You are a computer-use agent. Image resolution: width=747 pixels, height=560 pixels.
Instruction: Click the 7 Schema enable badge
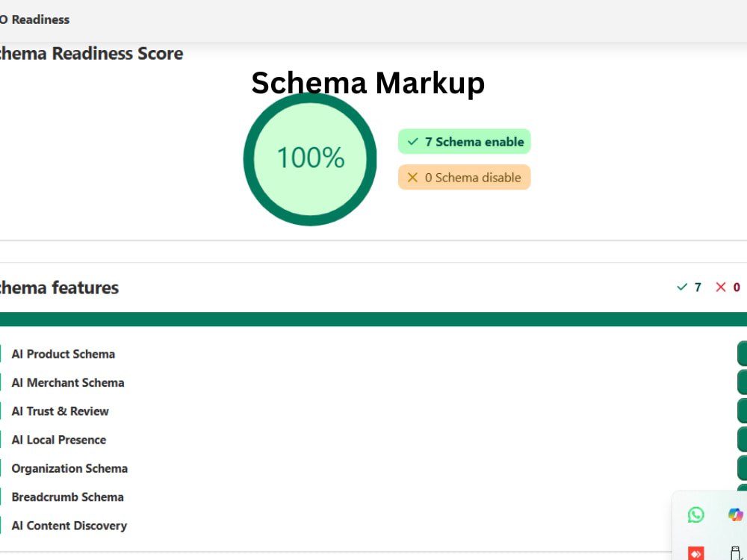tap(464, 141)
